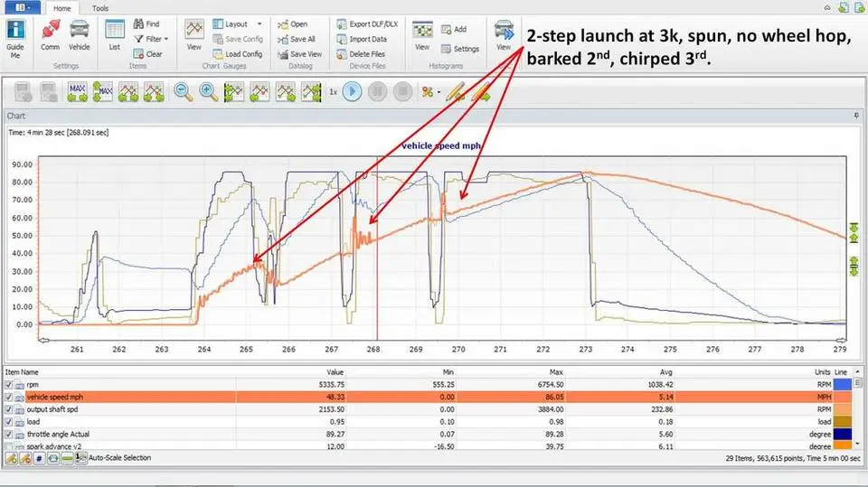
Task: Click Clear in the Items group
Action: point(147,53)
